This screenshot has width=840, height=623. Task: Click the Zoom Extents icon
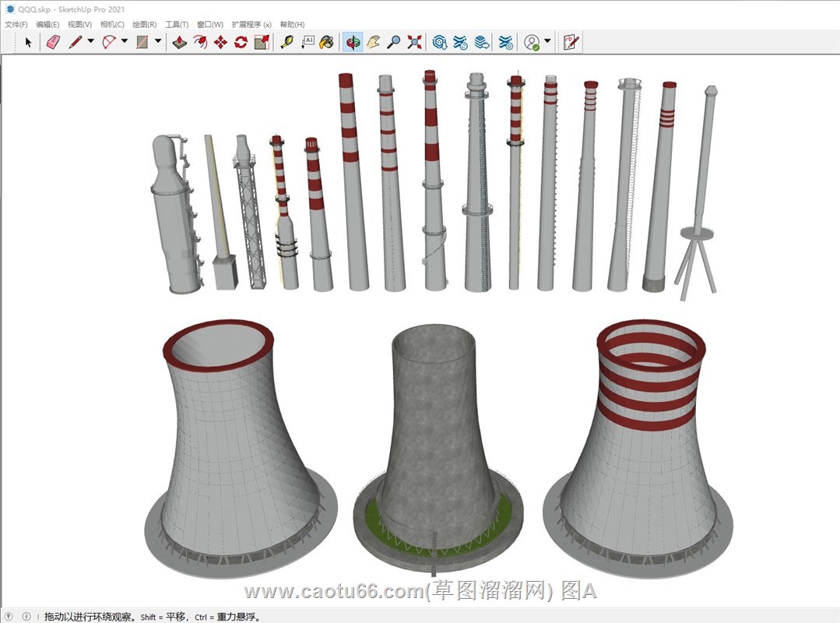pyautogui.click(x=415, y=42)
